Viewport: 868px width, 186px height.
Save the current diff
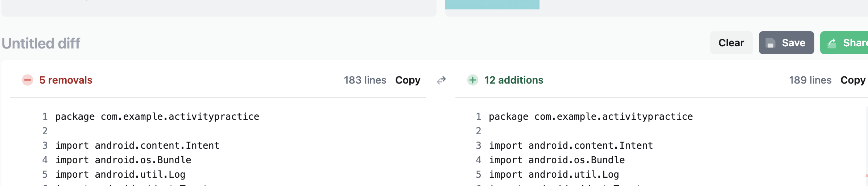click(786, 43)
